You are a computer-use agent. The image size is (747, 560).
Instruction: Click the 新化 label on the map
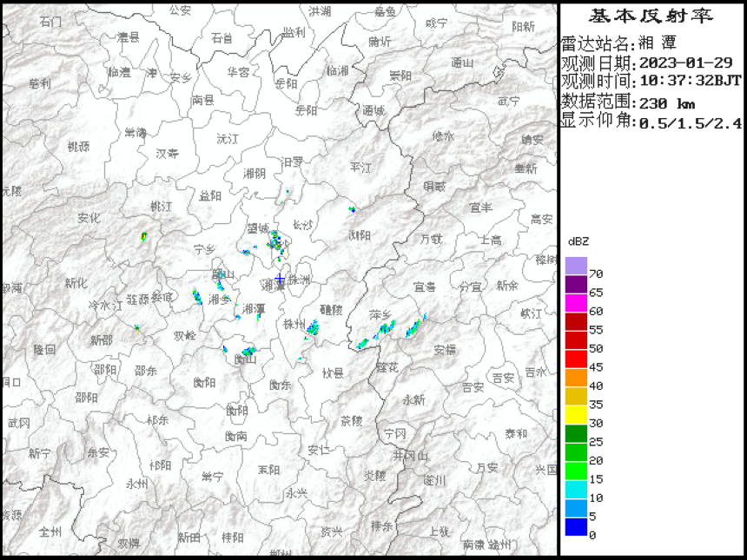click(x=76, y=283)
